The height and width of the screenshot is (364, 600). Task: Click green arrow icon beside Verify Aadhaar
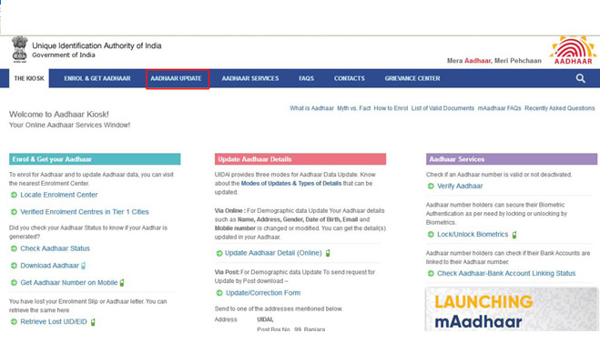pyautogui.click(x=431, y=187)
